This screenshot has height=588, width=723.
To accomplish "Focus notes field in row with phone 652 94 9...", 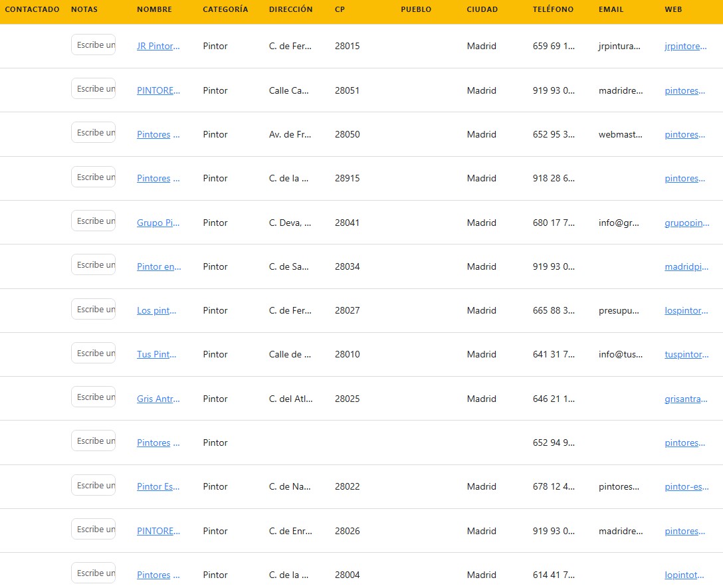I will click(93, 441).
